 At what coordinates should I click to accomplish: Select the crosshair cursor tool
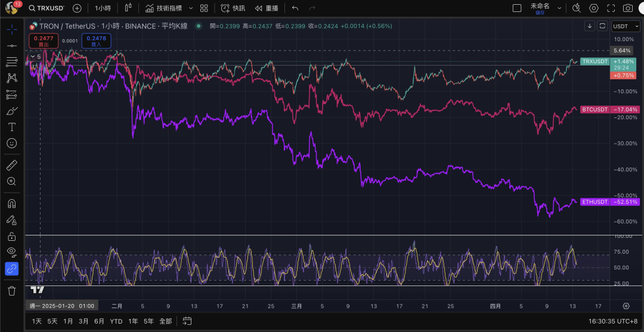pos(12,30)
